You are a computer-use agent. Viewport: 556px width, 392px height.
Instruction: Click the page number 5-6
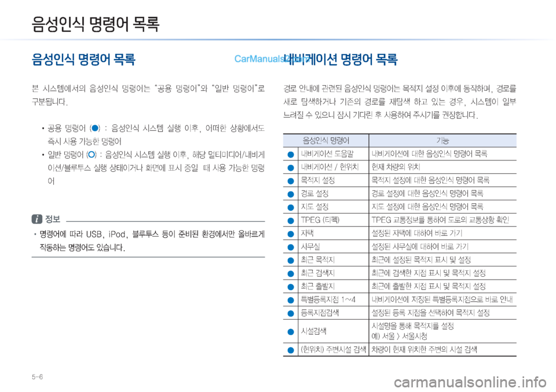tap(37, 377)
